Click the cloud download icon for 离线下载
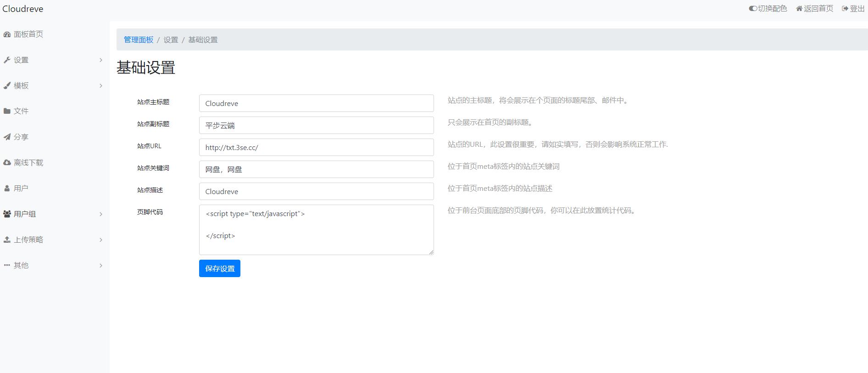868x373 pixels. [7, 163]
